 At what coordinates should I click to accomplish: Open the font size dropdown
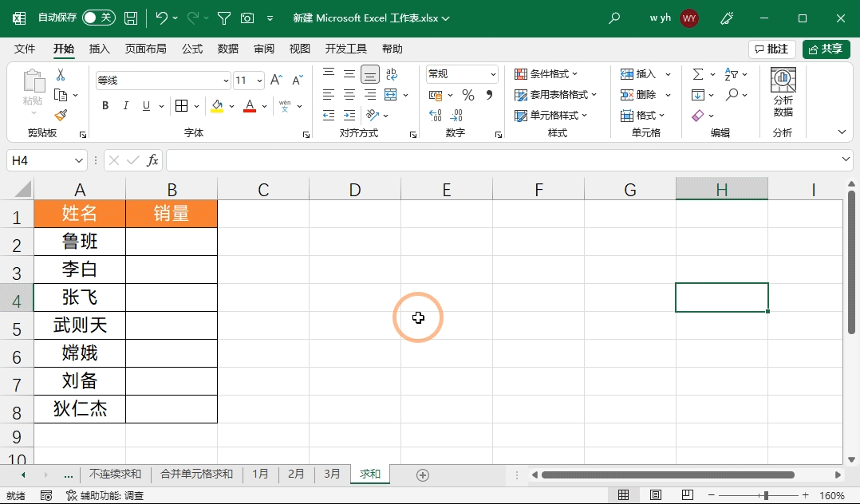pos(259,81)
